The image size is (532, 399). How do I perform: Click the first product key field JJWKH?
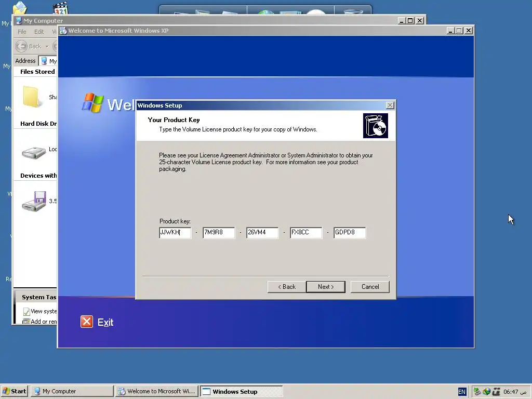(x=175, y=233)
